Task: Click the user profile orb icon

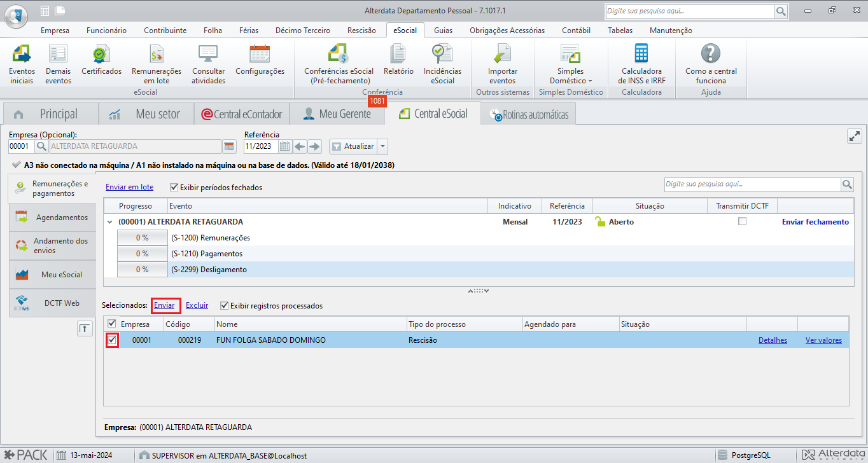Action: (x=16, y=15)
